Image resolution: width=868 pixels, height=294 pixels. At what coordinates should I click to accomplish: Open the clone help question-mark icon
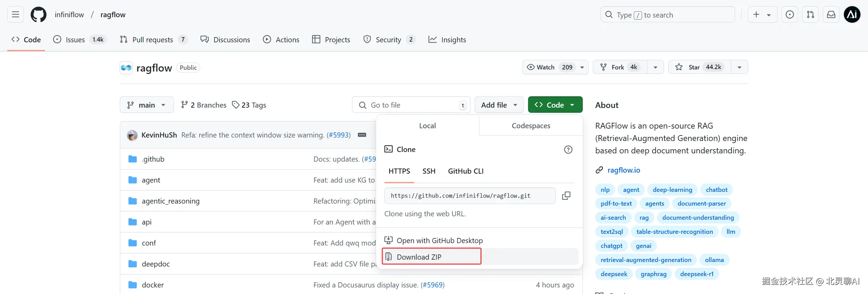[x=568, y=150]
